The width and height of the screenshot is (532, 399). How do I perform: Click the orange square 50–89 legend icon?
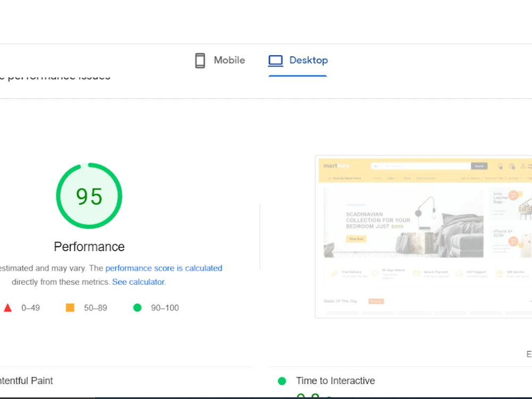pyautogui.click(x=70, y=307)
